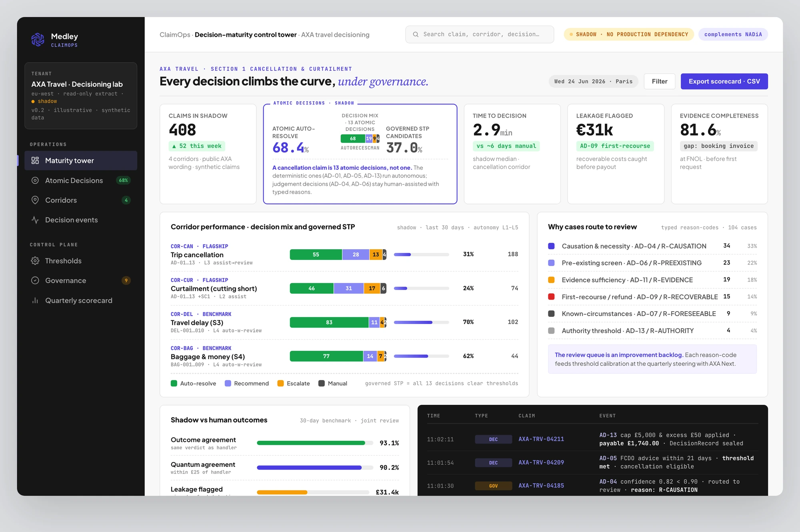Click the Causation & necessity blue swatch
The width and height of the screenshot is (800, 532).
click(551, 246)
